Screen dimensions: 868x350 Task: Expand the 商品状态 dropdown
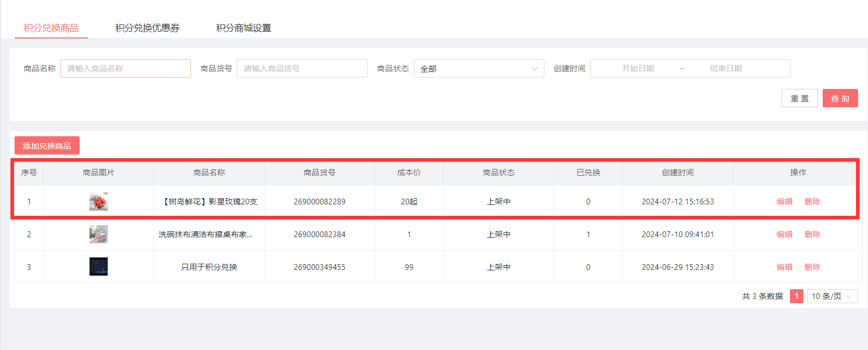pyautogui.click(x=478, y=69)
